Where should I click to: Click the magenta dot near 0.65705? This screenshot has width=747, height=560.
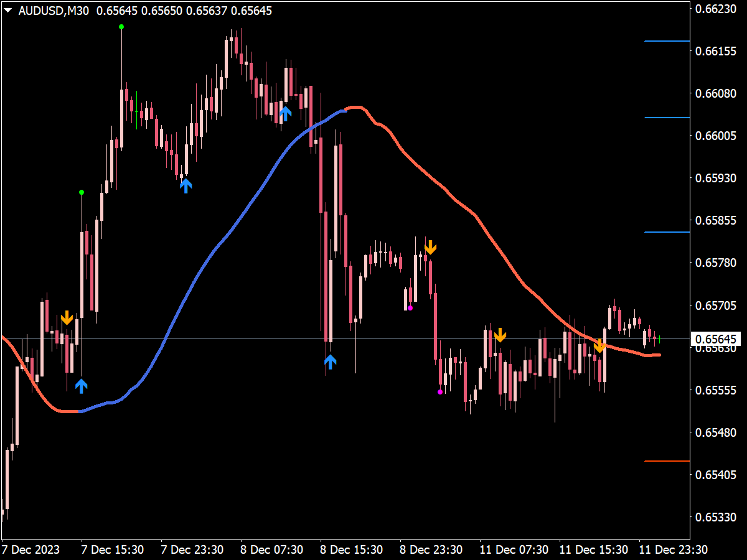(410, 308)
